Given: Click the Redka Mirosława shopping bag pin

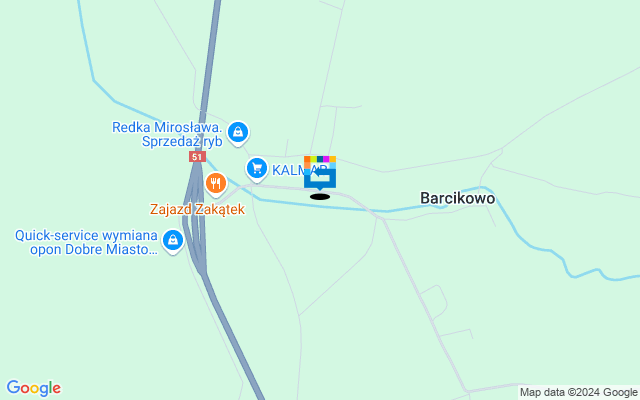Looking at the screenshot, I should click(238, 133).
